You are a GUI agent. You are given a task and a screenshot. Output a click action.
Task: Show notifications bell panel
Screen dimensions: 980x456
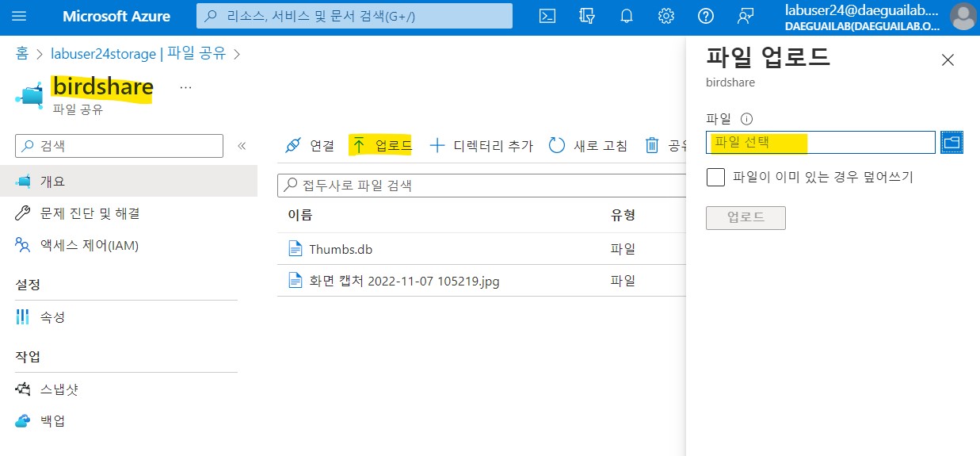627,16
